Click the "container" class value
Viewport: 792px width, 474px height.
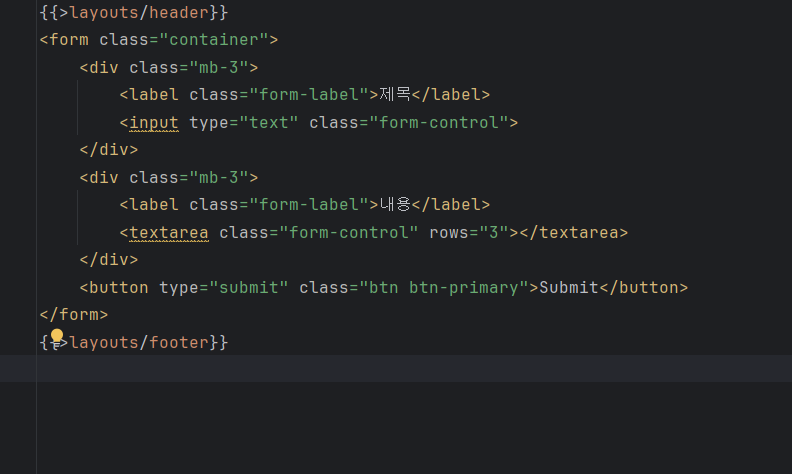click(x=214, y=40)
